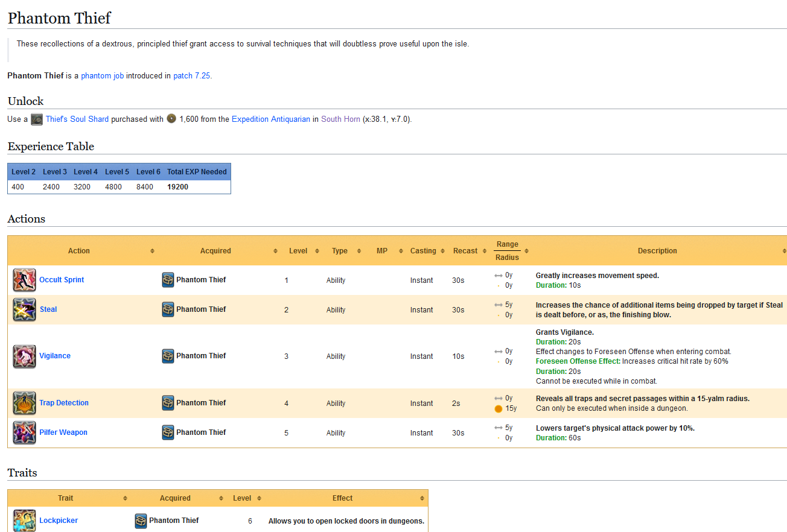Click the Thief's Soul Shard item icon

pyautogui.click(x=37, y=119)
